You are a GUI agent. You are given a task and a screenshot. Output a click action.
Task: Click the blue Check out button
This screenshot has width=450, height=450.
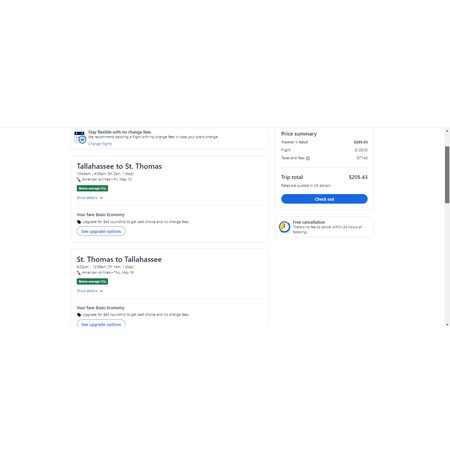point(324,199)
